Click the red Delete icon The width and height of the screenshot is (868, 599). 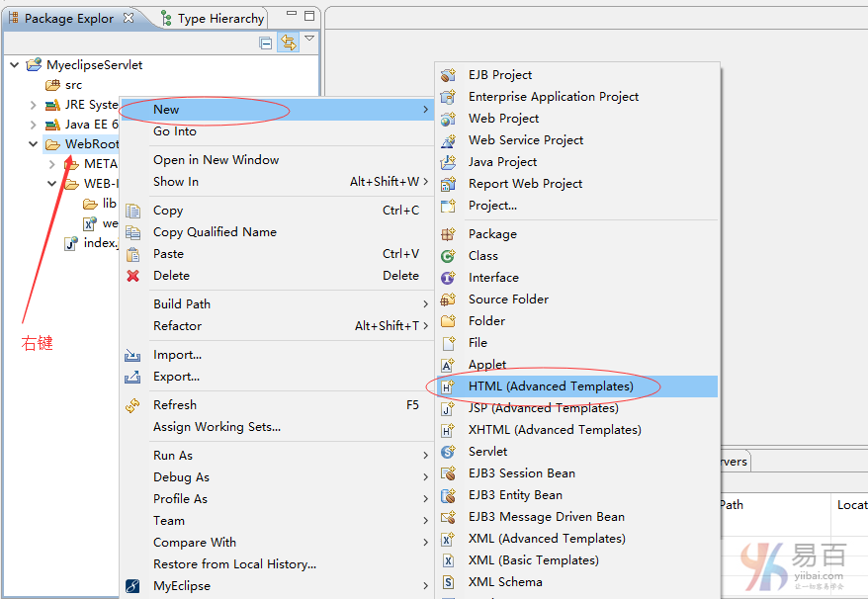point(132,276)
